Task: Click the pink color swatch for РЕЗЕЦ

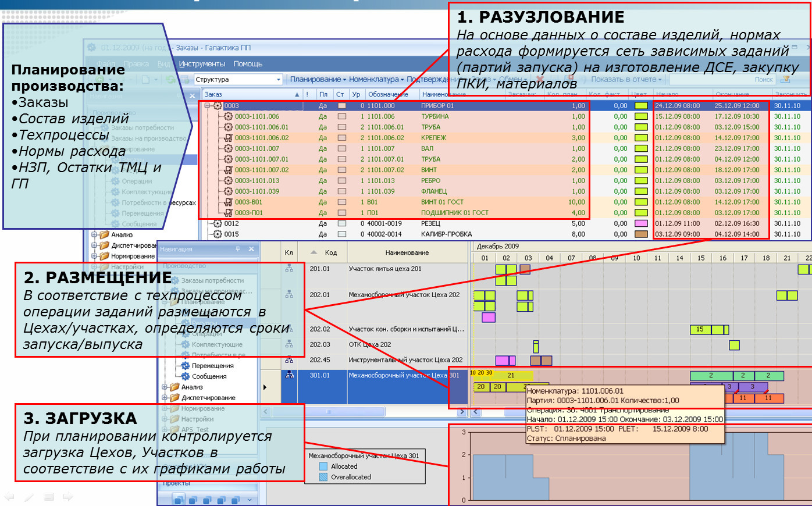Action: (641, 223)
